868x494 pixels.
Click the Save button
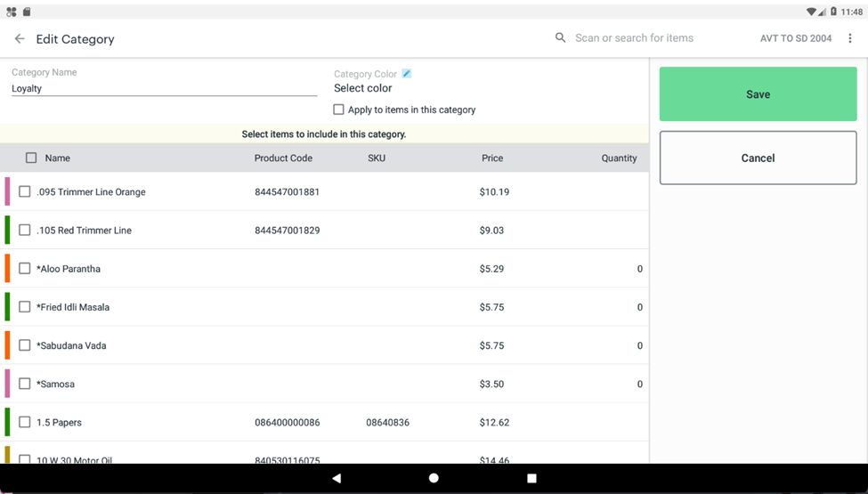(758, 94)
